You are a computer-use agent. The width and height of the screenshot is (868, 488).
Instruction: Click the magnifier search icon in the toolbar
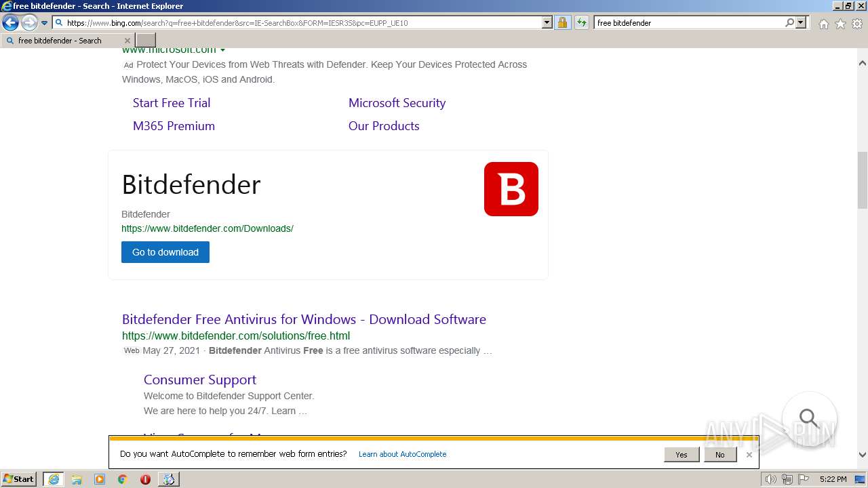(789, 22)
